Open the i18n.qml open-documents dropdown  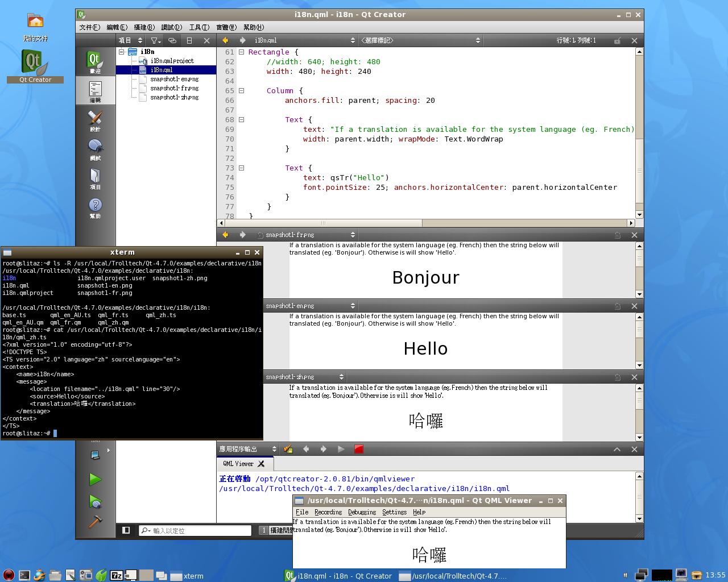[304, 40]
